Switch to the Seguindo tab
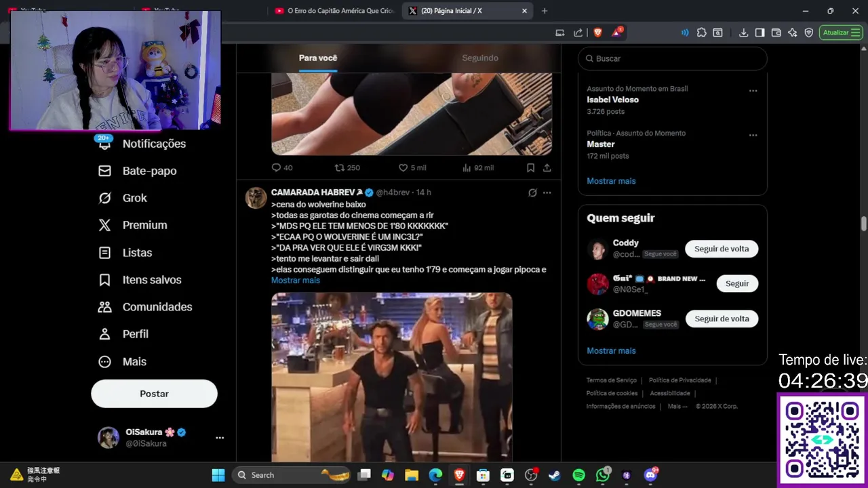 (480, 58)
